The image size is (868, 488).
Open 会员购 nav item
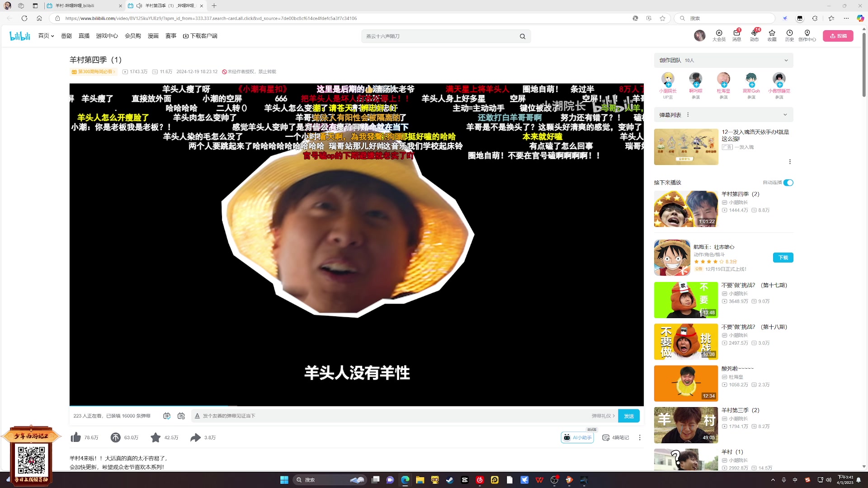click(133, 36)
